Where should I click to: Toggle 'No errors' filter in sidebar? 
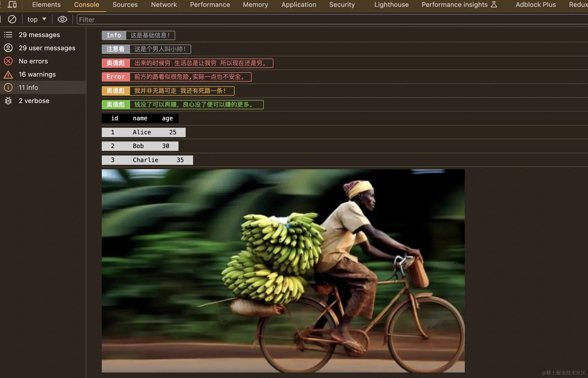[x=33, y=61]
